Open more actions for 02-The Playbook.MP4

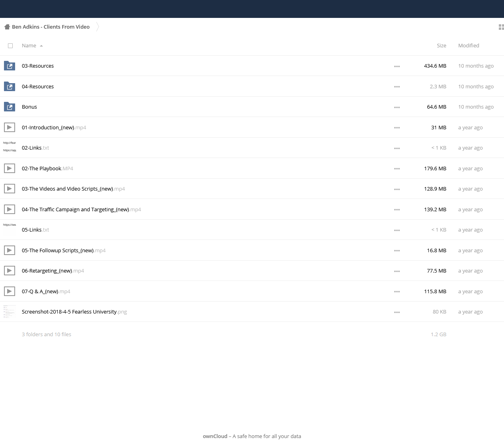coord(397,169)
